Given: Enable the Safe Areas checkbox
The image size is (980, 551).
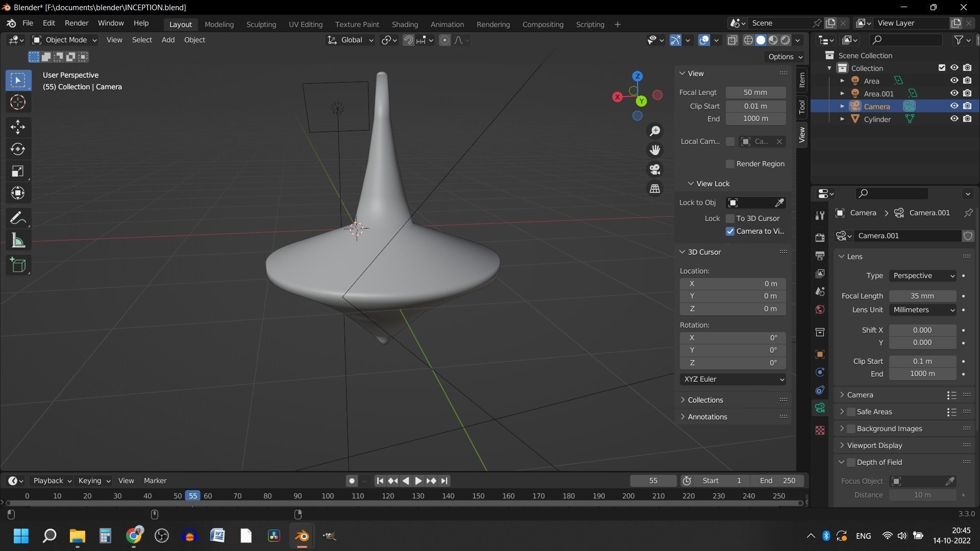Looking at the screenshot, I should coord(851,412).
